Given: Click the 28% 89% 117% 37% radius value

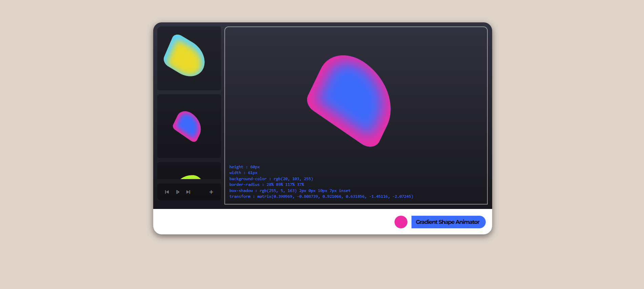Looking at the screenshot, I should (285, 185).
